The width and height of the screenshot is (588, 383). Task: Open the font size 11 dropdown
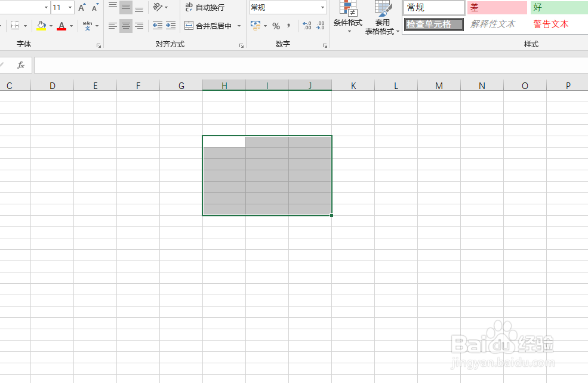tap(70, 8)
